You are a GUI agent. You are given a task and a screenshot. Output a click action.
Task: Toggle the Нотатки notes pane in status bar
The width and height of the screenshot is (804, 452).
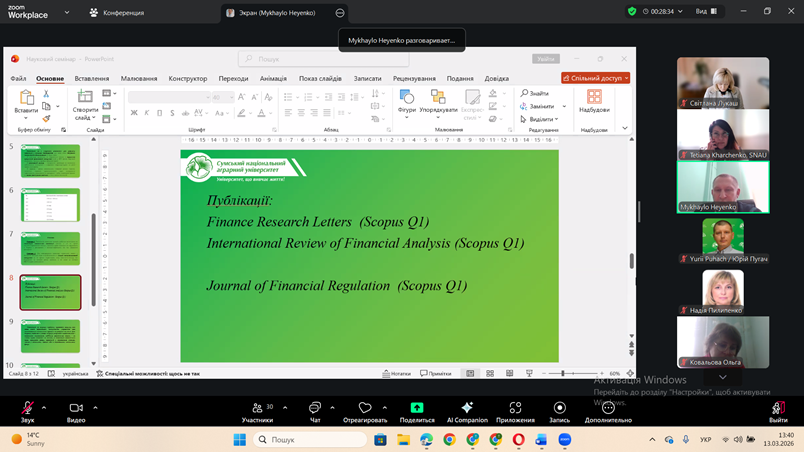[395, 373]
